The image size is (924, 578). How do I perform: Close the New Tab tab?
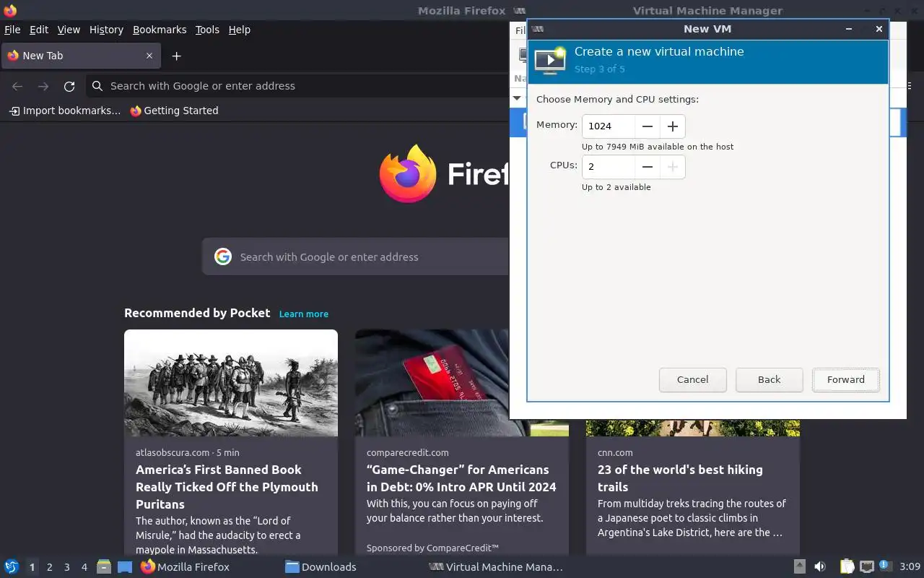click(149, 56)
